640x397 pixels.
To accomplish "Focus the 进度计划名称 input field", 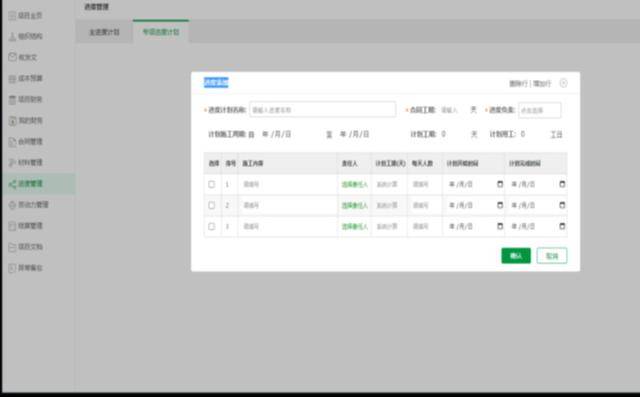I will (322, 110).
